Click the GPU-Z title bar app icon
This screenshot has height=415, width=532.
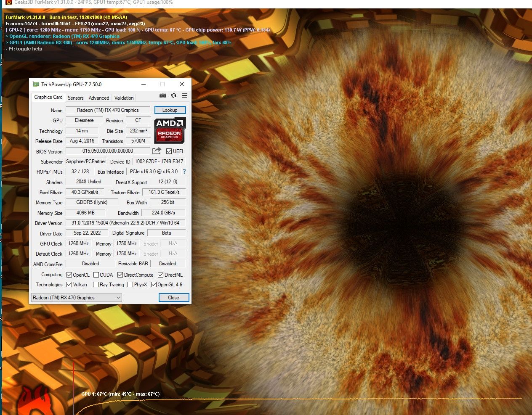(x=36, y=84)
